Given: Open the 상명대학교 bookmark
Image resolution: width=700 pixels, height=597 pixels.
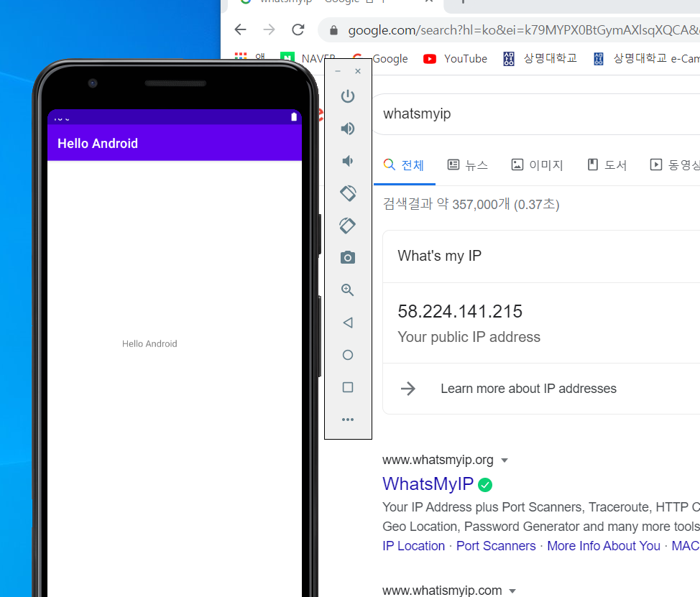Looking at the screenshot, I should coord(540,59).
